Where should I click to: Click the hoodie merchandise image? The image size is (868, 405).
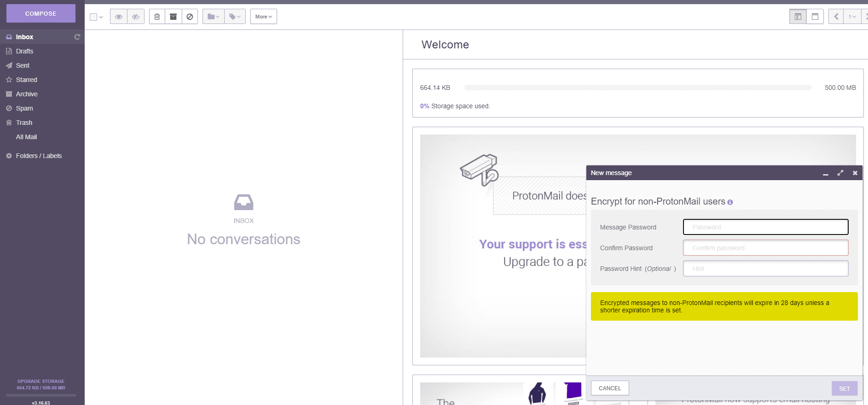[537, 393]
